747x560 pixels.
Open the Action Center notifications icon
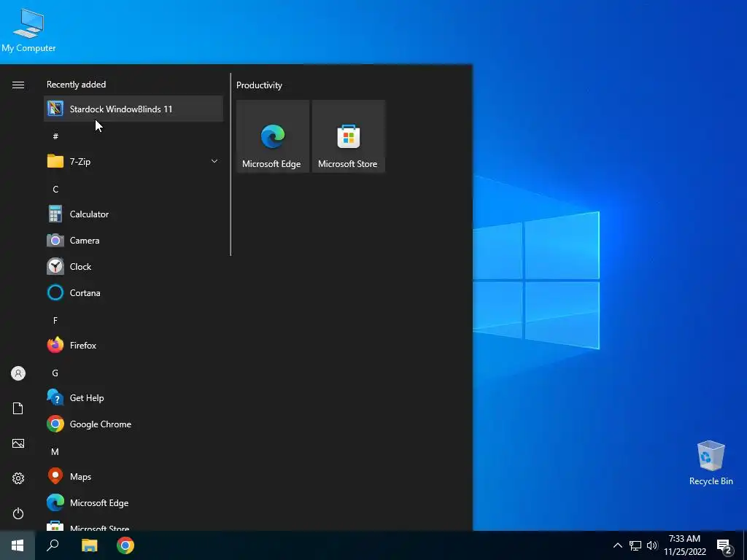(x=724, y=545)
